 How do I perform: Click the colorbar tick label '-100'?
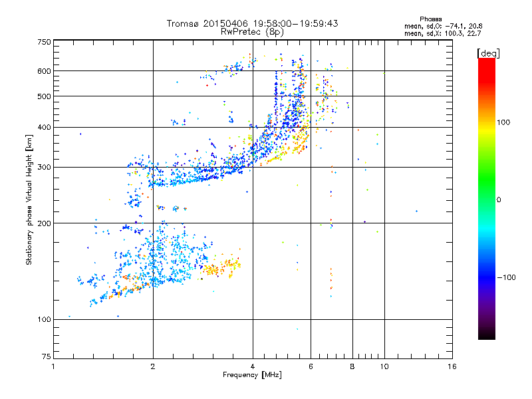pos(506,277)
